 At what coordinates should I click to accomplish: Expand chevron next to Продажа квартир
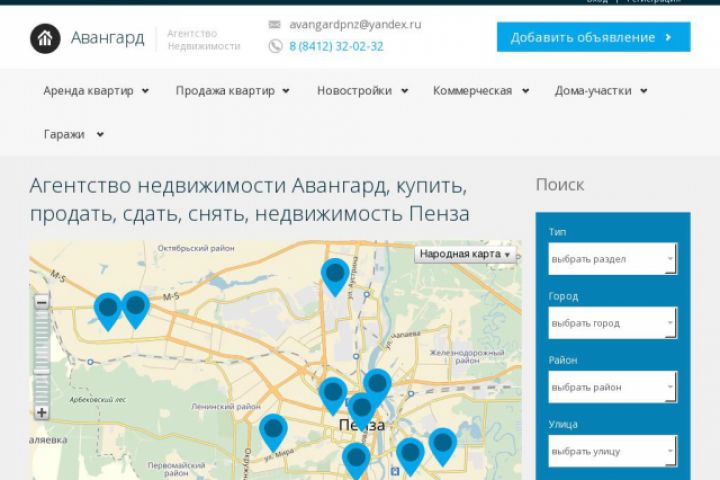[286, 91]
